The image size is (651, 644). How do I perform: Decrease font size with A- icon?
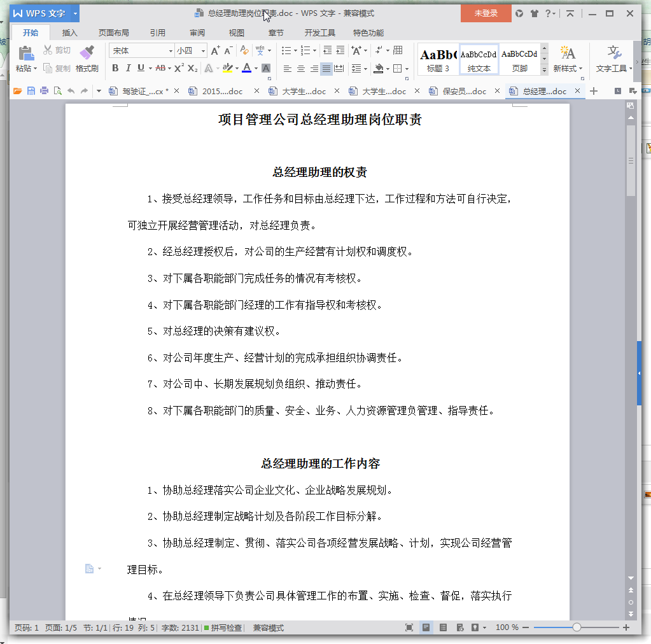[228, 51]
